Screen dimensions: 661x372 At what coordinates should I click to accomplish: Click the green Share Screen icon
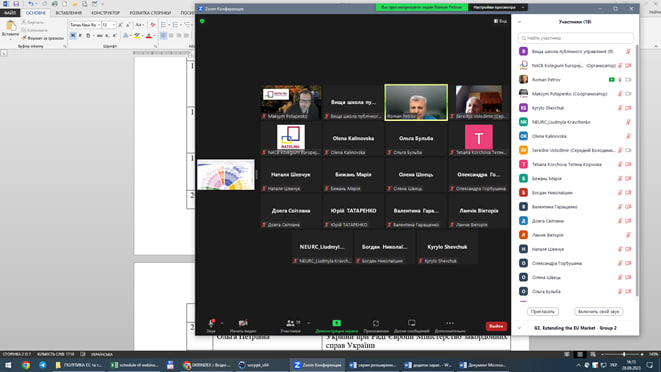point(336,323)
